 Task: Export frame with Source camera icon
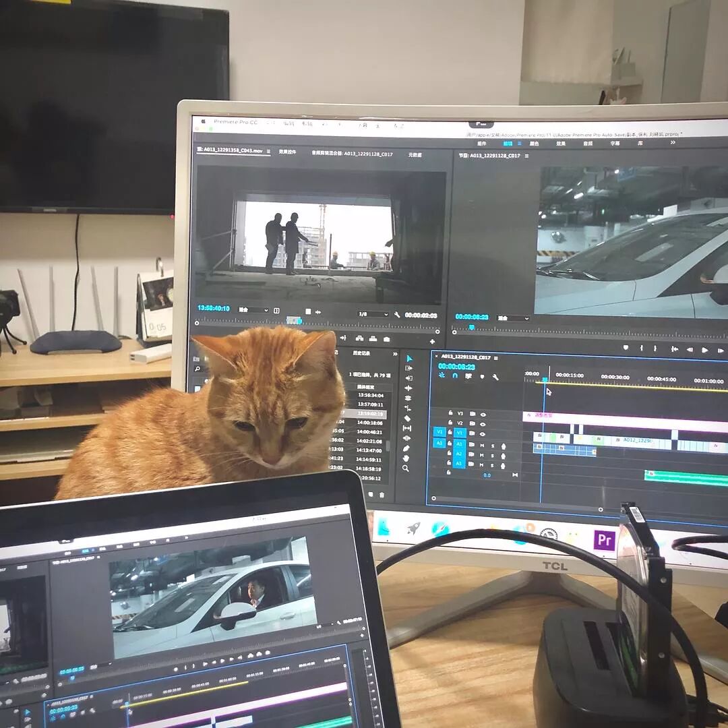(387, 339)
